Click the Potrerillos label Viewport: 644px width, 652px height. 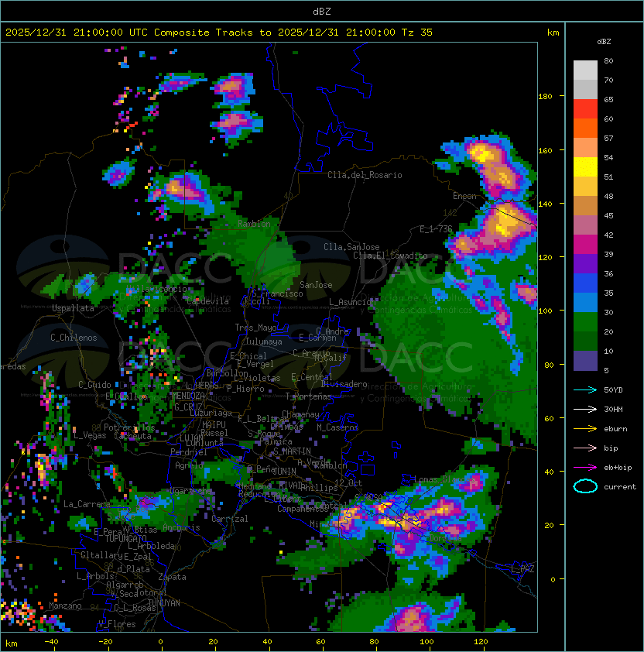129,427
